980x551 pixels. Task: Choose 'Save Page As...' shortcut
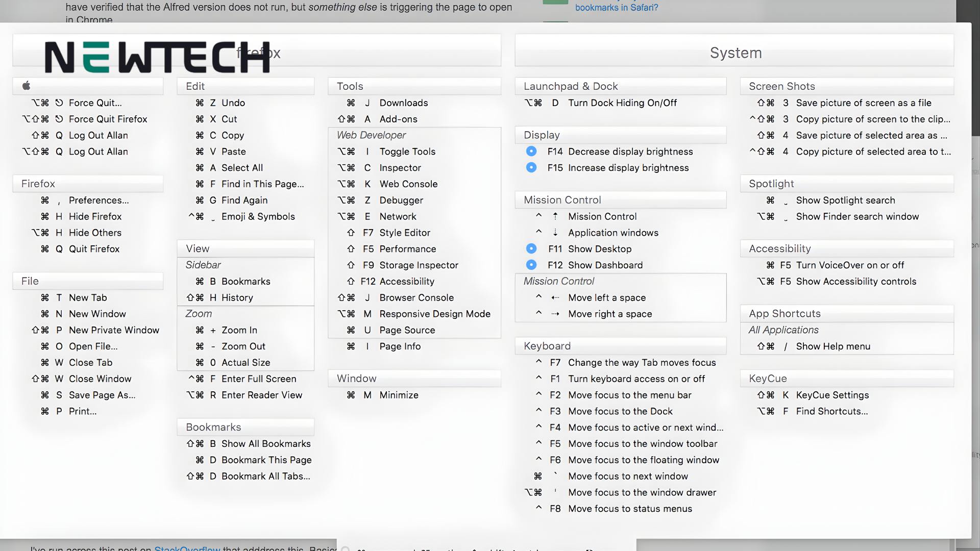tap(88, 395)
